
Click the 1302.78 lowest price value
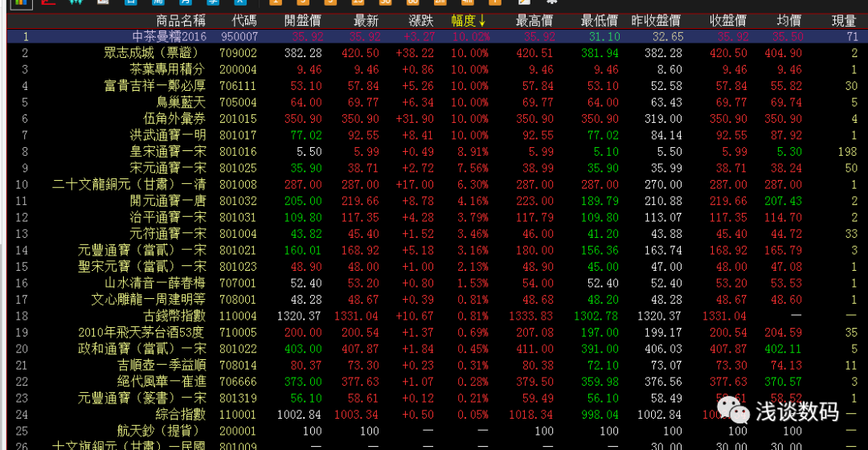coord(596,316)
